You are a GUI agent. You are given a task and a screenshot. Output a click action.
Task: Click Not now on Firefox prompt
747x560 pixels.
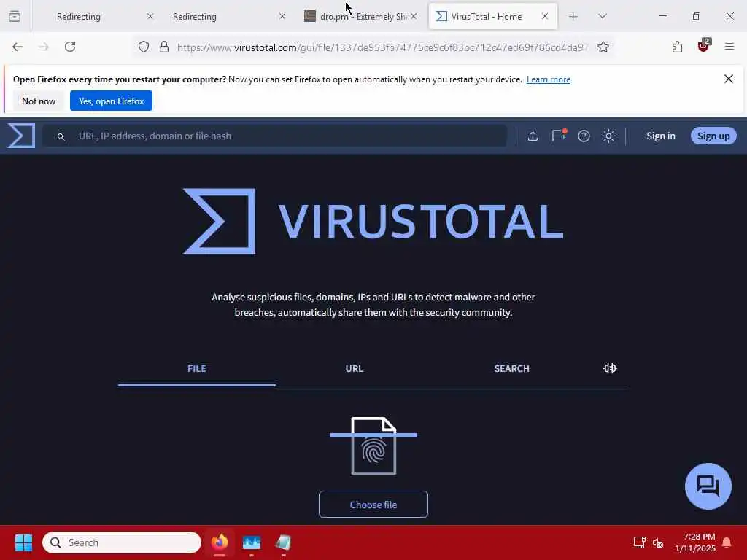pos(39,101)
